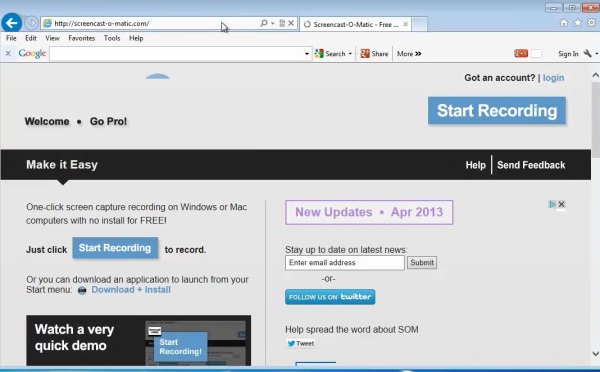Stop page loading with address bar X
600x372 pixels.
[291, 23]
